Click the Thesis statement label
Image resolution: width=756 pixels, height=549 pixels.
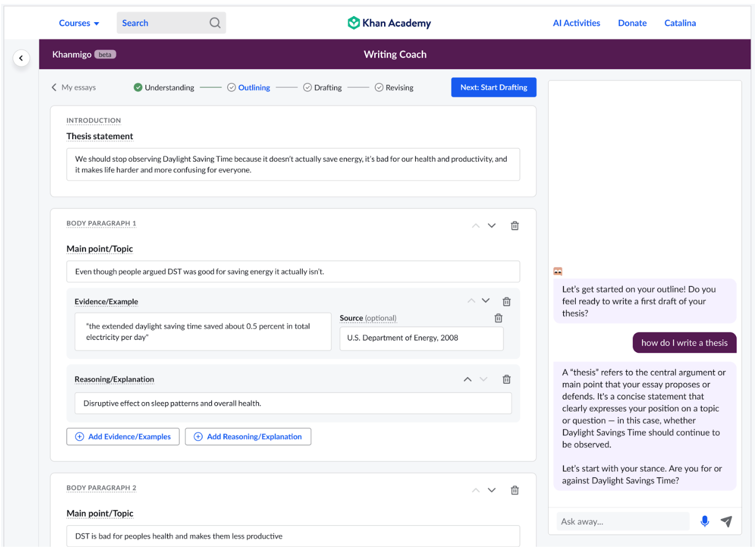pos(100,136)
